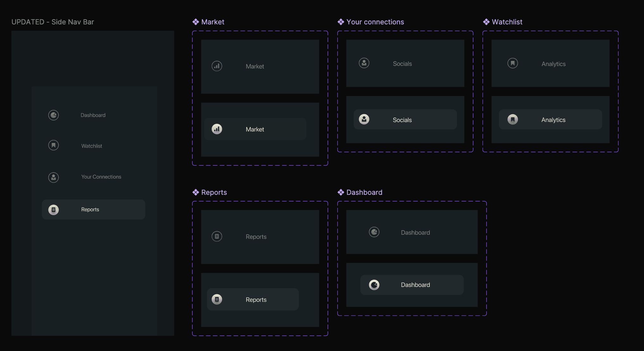The image size is (644, 351).
Task: Click the inactive Market bar chart icon
Action: point(217,66)
